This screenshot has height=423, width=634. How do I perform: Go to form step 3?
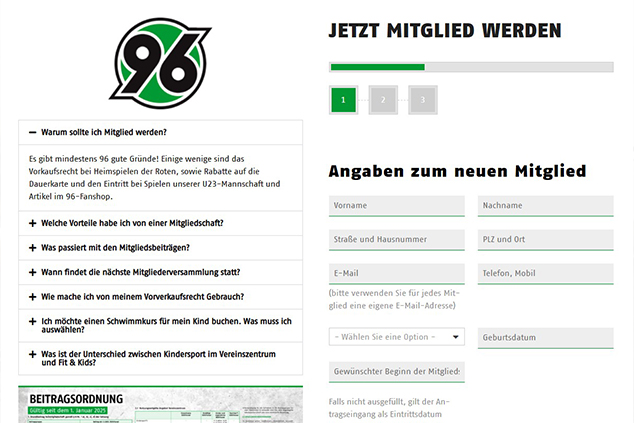pyautogui.click(x=423, y=100)
